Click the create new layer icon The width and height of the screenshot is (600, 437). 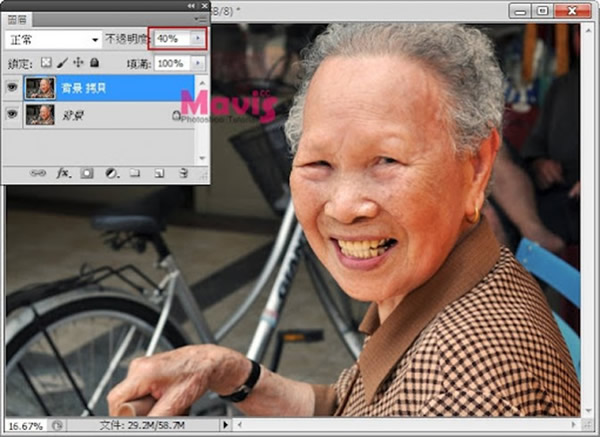tap(159, 173)
